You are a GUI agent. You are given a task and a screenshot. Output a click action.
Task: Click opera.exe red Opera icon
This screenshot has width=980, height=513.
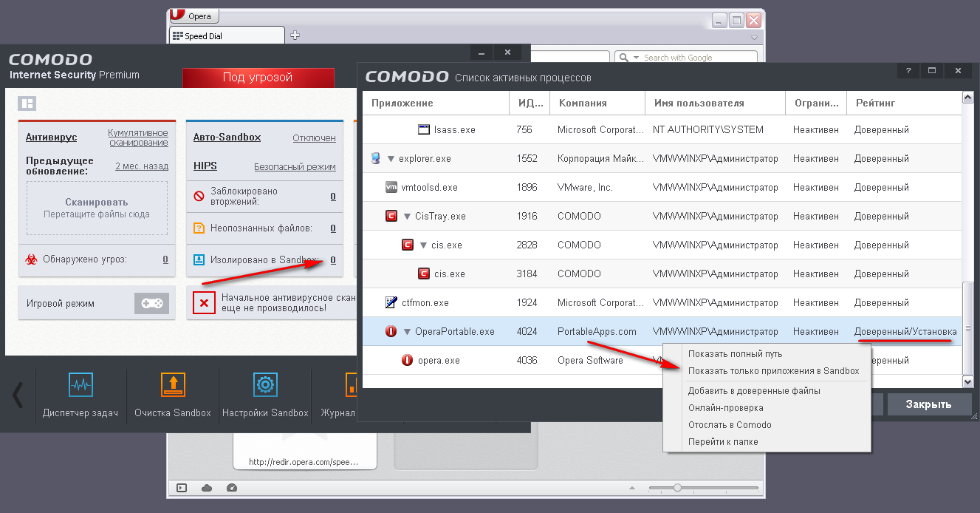(408, 360)
